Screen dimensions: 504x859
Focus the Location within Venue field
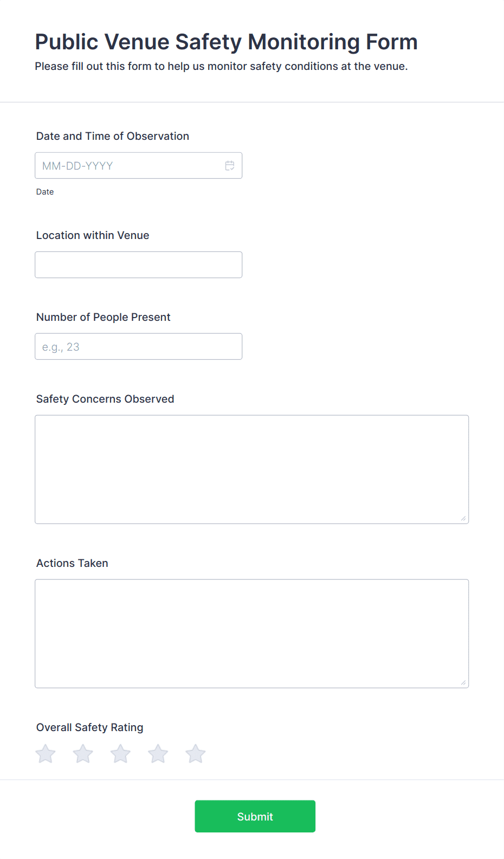pyautogui.click(x=138, y=265)
